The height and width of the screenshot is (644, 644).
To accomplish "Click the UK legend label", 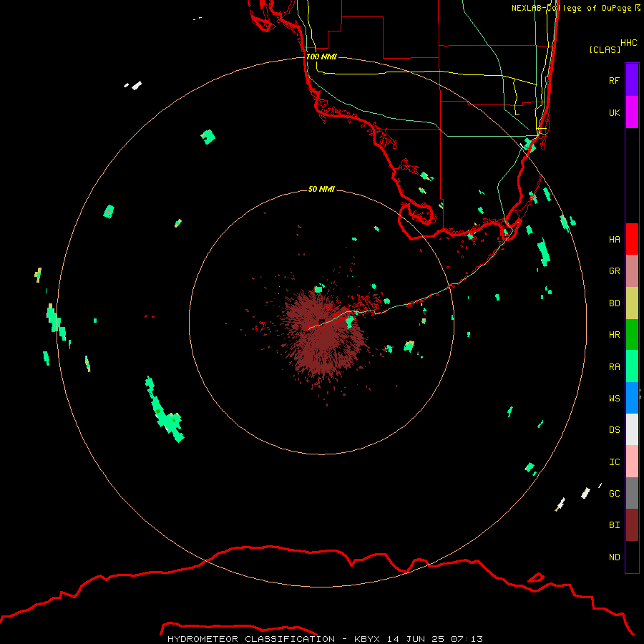I will click(x=614, y=112).
